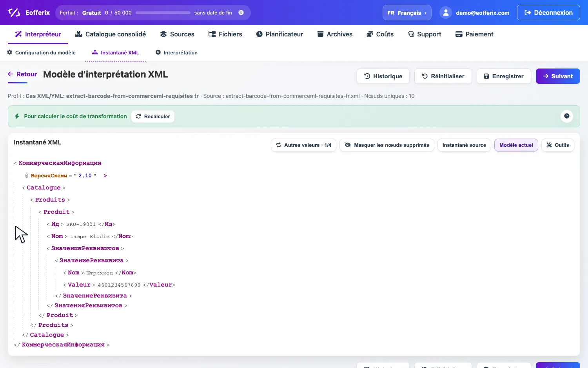The width and height of the screenshot is (588, 368).
Task: Click the closing ЗначенияРеквизитов tag
Action: pyautogui.click(x=89, y=305)
